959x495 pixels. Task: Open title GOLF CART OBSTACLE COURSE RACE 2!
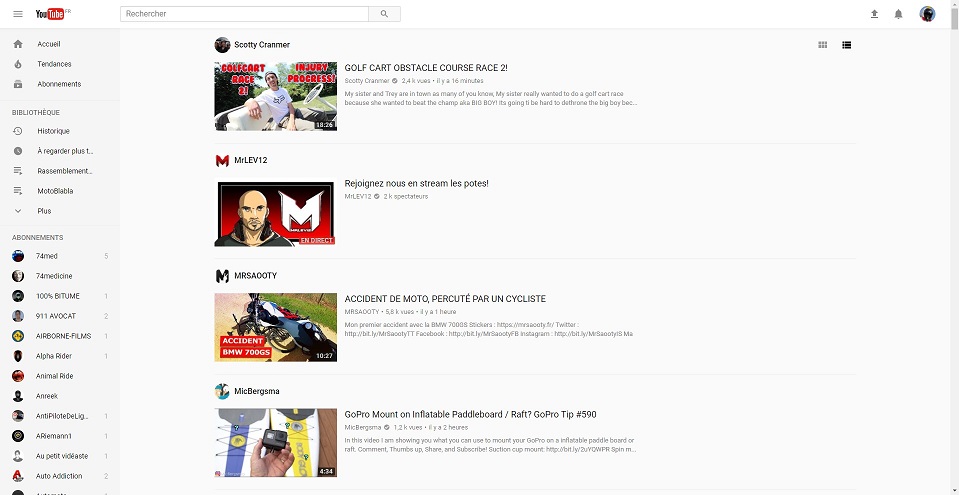click(x=426, y=68)
